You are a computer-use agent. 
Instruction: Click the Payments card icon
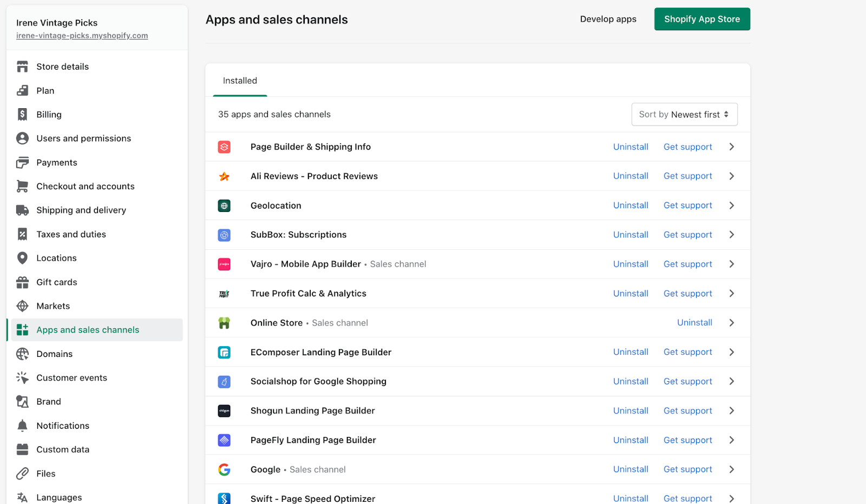click(22, 162)
